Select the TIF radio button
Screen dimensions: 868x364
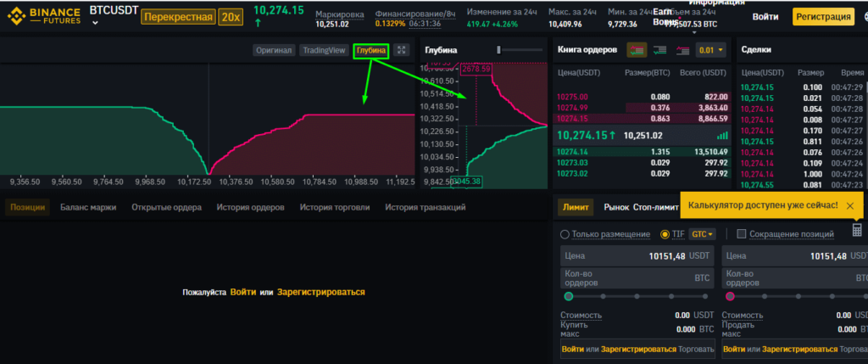click(665, 234)
